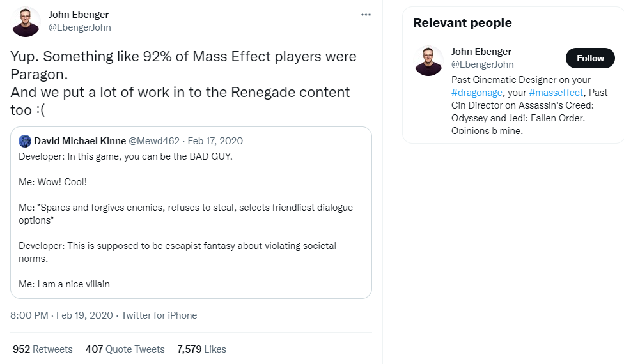Click the Twitter for iPhone source link
This screenshot has height=364, width=624.
click(159, 315)
